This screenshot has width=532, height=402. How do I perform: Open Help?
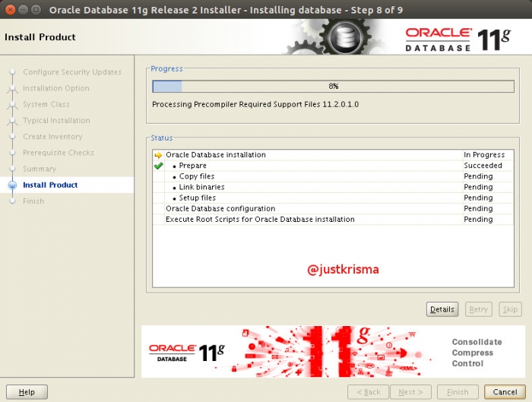click(x=27, y=392)
